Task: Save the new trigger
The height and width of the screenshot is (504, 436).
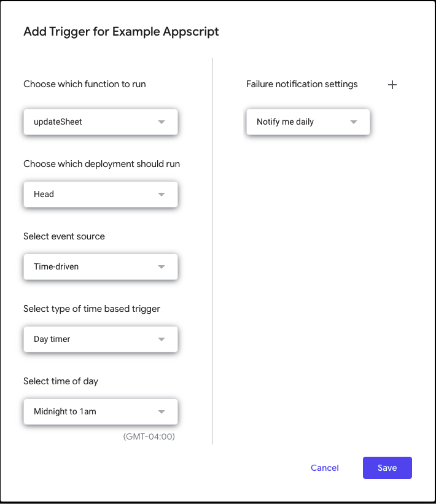Action: point(387,468)
